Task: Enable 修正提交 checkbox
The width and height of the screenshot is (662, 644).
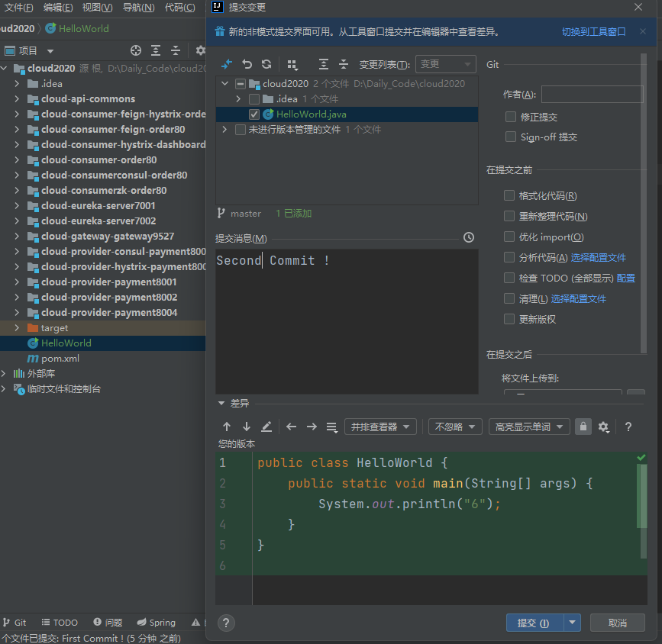Action: click(510, 117)
